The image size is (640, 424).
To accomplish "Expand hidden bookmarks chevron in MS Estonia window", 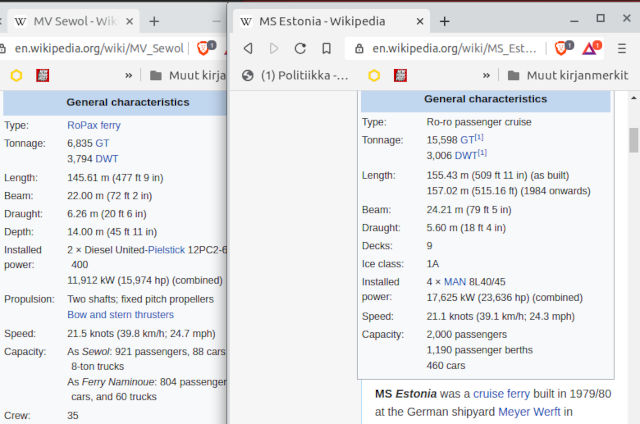I will click(x=486, y=75).
